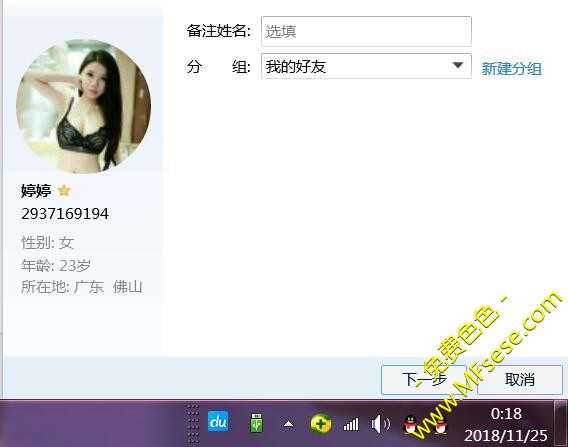The height and width of the screenshot is (447, 568).
Task: Open the 分组 group dropdown showing 我的好友
Action: click(x=366, y=66)
